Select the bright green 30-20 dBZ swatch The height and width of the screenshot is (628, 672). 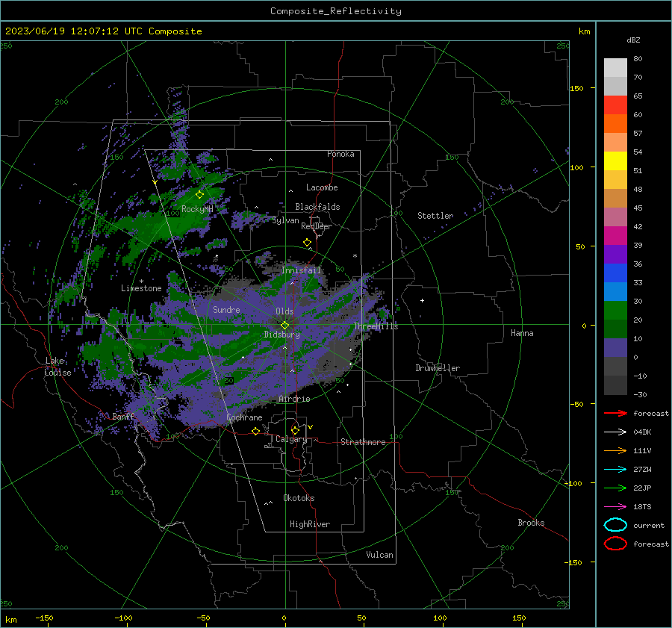[615, 311]
